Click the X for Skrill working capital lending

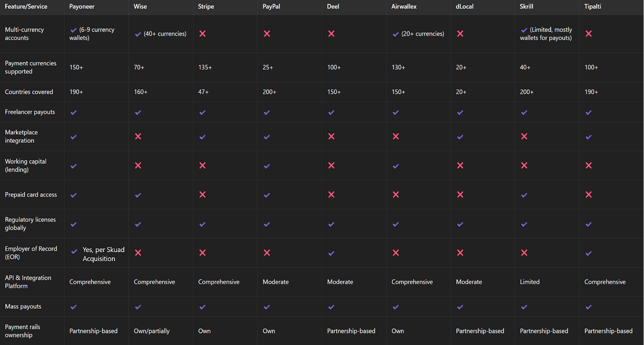524,165
